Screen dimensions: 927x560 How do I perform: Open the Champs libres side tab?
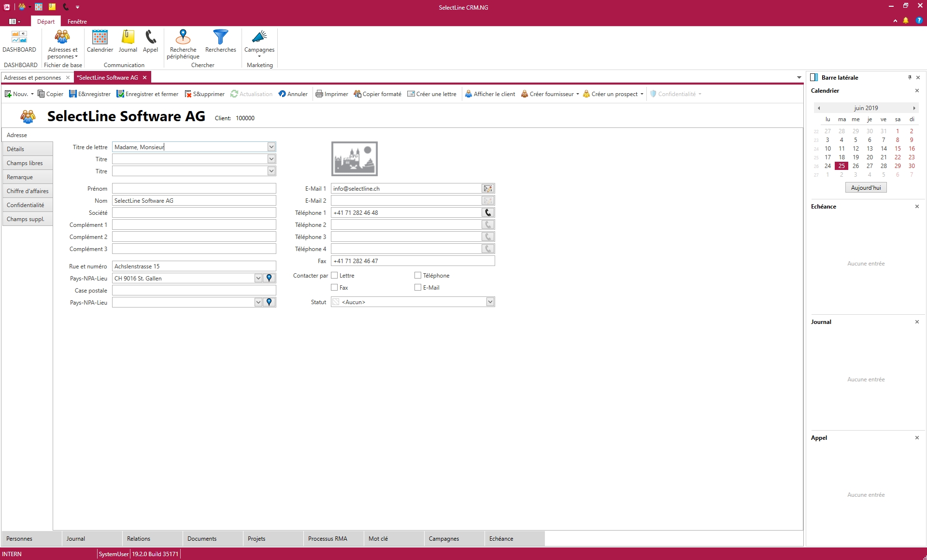pos(28,163)
